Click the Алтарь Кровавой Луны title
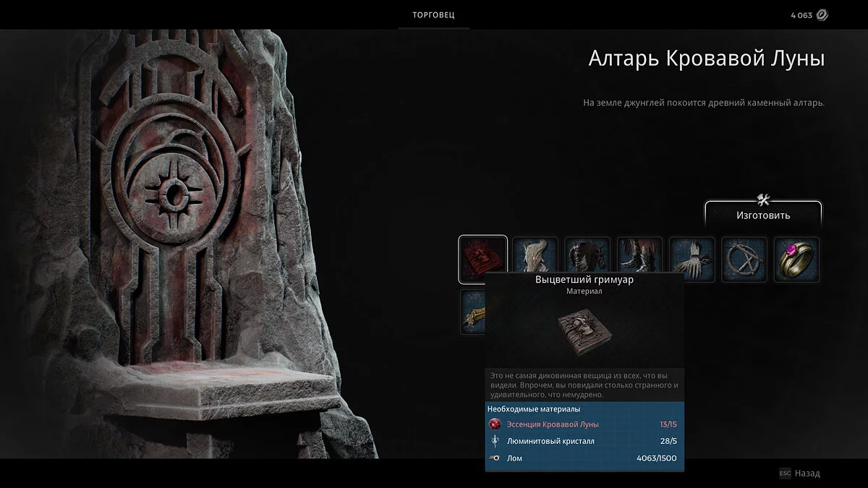The width and height of the screenshot is (868, 488). point(707,59)
